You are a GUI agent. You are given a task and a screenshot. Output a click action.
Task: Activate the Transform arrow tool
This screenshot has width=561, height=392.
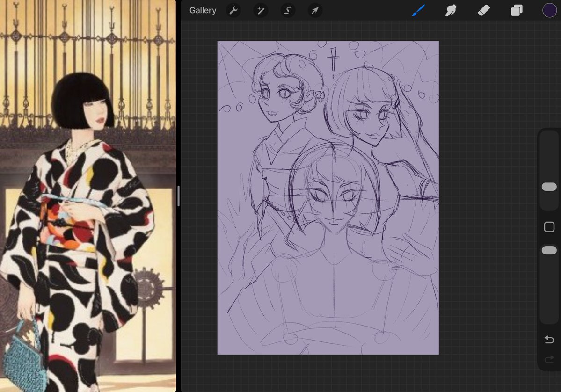click(315, 10)
